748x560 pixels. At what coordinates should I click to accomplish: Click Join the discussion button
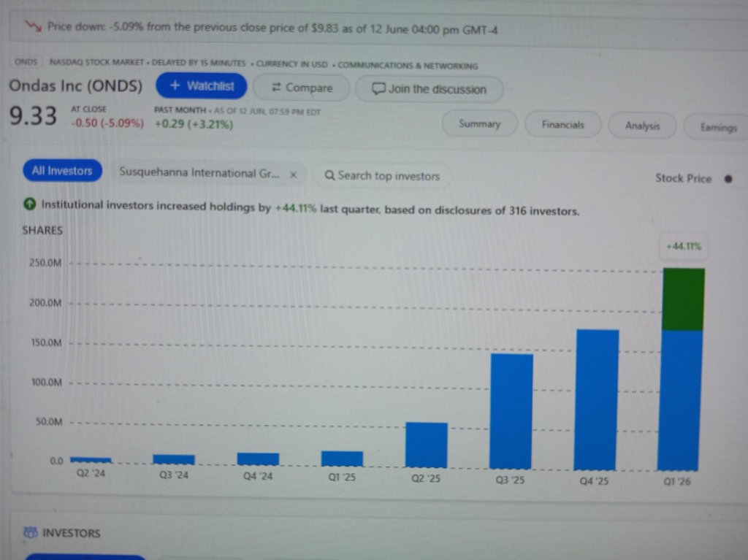(x=429, y=89)
